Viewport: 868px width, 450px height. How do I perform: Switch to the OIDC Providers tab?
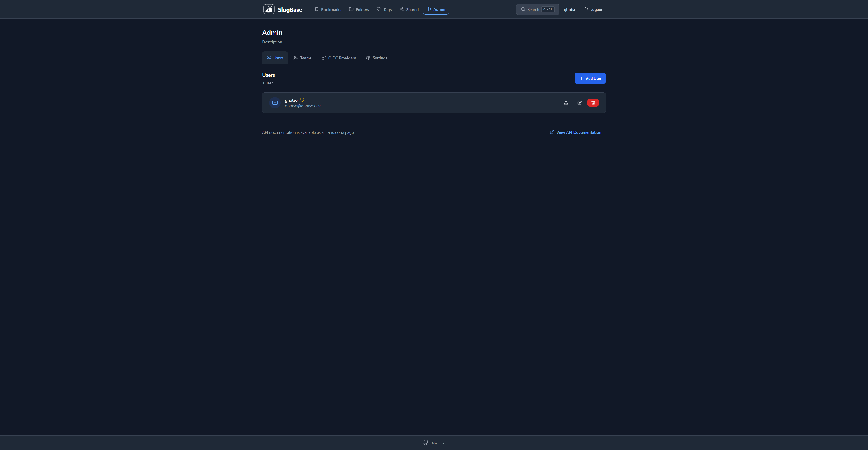click(x=339, y=58)
